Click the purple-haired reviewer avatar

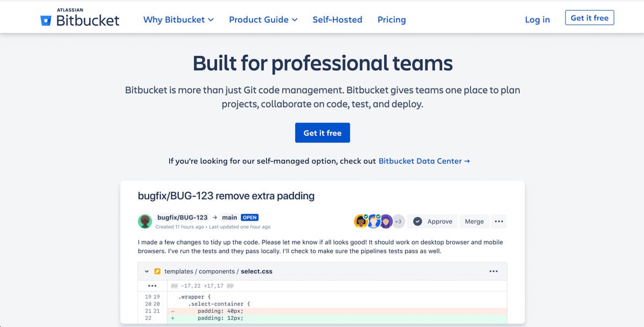tap(386, 221)
